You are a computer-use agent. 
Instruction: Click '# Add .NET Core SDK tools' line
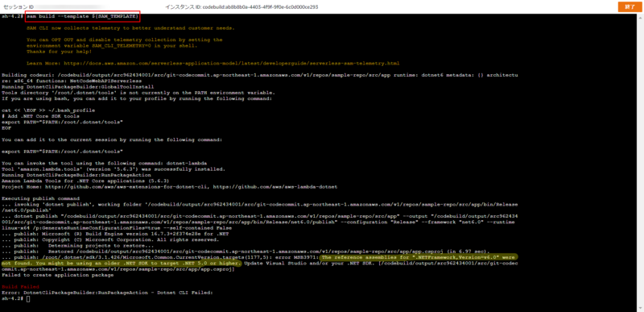coord(40,116)
